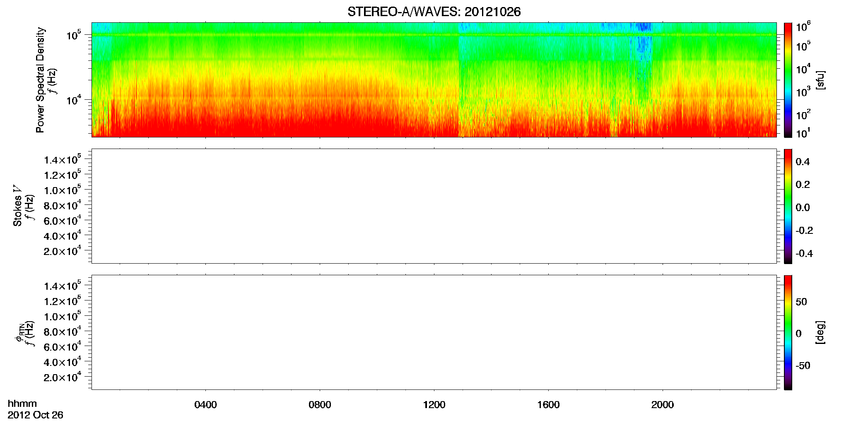Click inside the empty phi RTN panel
Viewport: 868px width, 447px height.
pyautogui.click(x=434, y=332)
